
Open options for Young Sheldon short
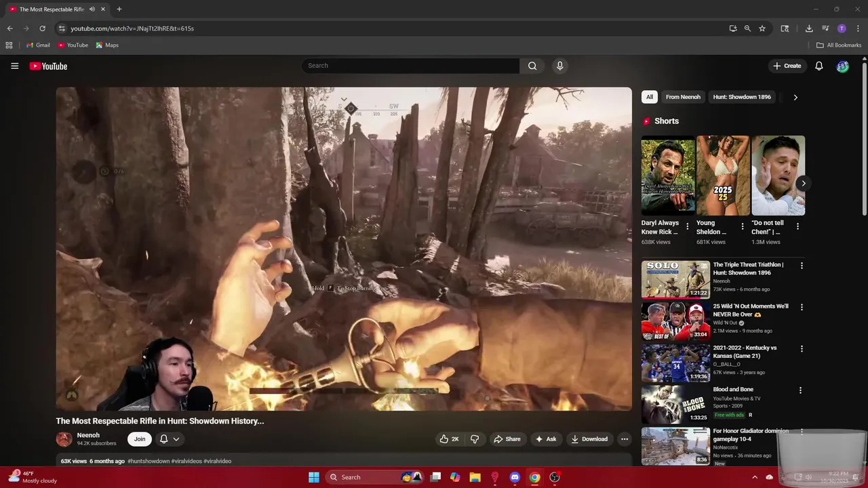tap(743, 226)
